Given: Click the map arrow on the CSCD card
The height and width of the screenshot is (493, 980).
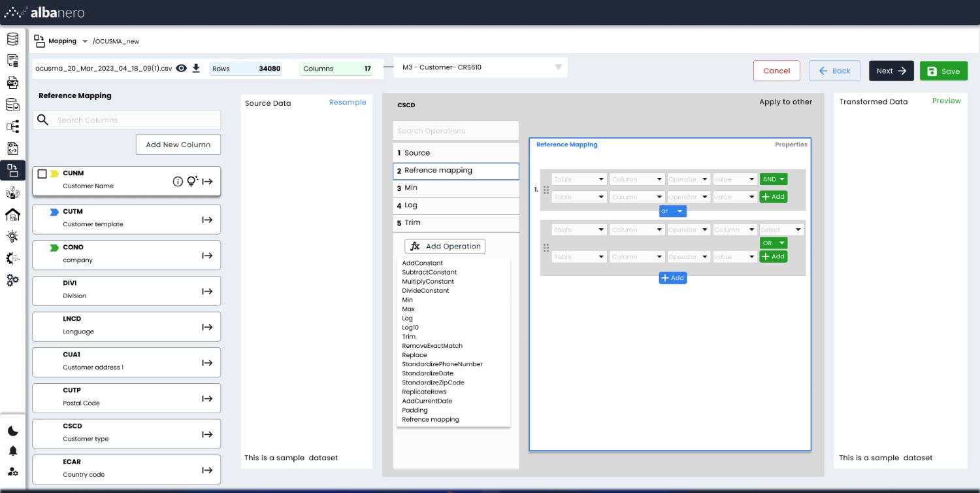Looking at the screenshot, I should click(207, 435).
